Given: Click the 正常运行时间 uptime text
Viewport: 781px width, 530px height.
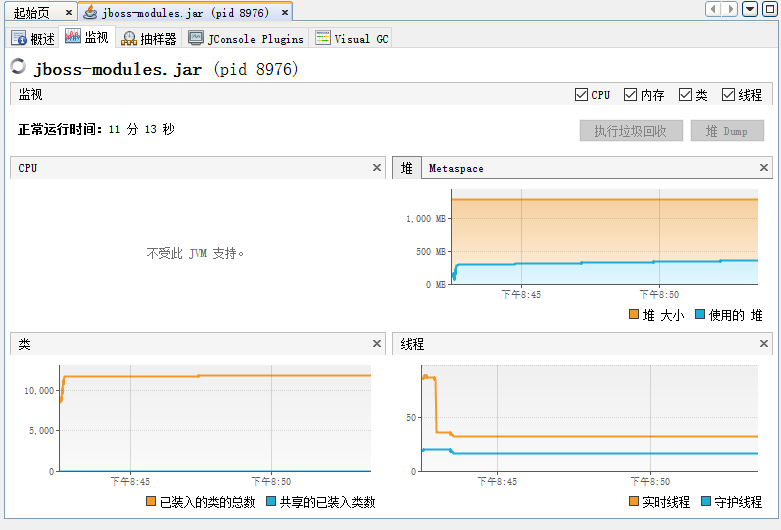Looking at the screenshot, I should (x=96, y=130).
